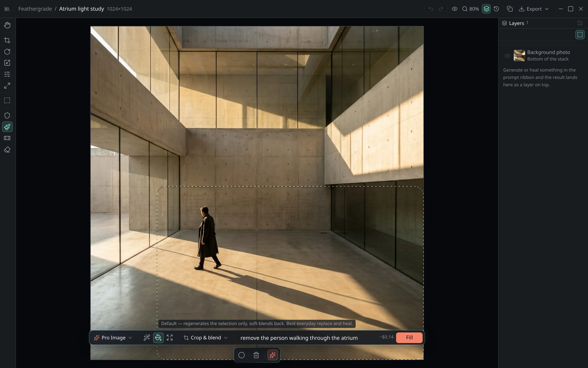Click the layer arrange icon beside Layers
Screen dimensions: 588x368
pyautogui.click(x=580, y=23)
